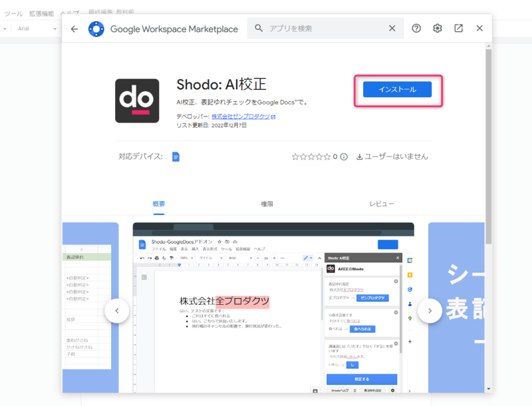Switch to the 権限 tab

[267, 204]
